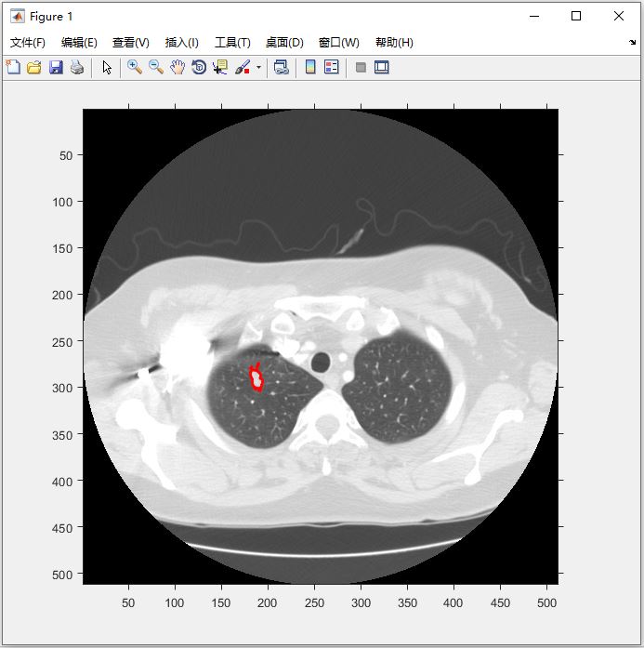Toggle the Data Cursor tool
This screenshot has width=644, height=648.
point(220,67)
